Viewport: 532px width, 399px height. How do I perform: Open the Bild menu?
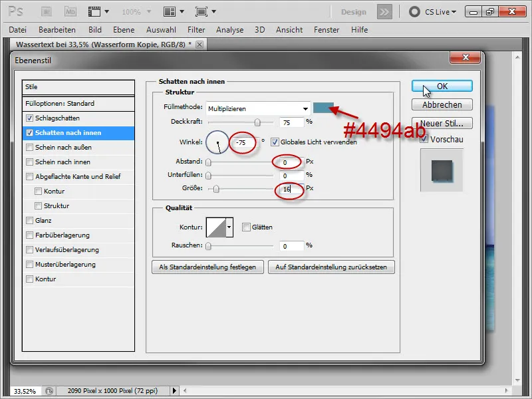tap(95, 30)
